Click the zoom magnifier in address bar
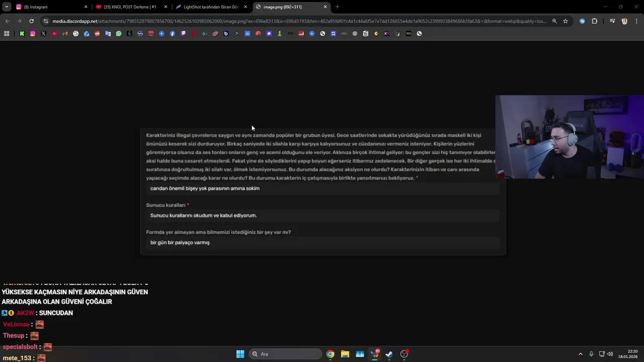The image size is (644, 362). click(x=554, y=21)
